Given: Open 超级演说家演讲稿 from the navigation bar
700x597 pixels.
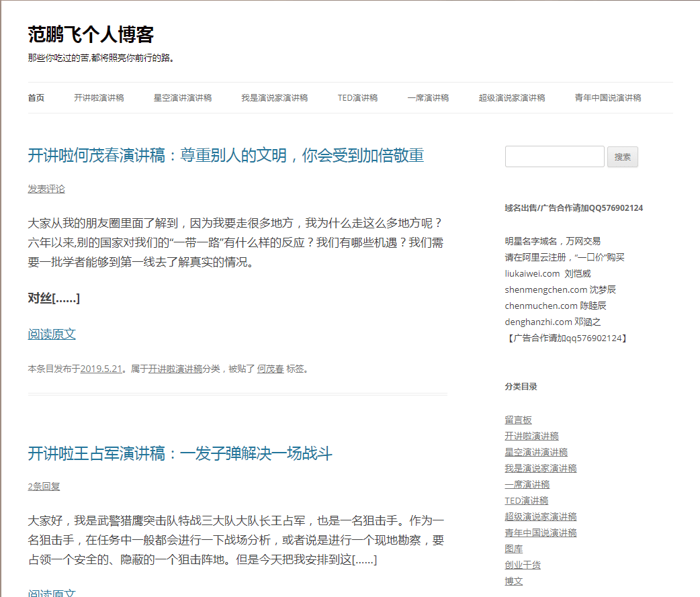Looking at the screenshot, I should (511, 97).
